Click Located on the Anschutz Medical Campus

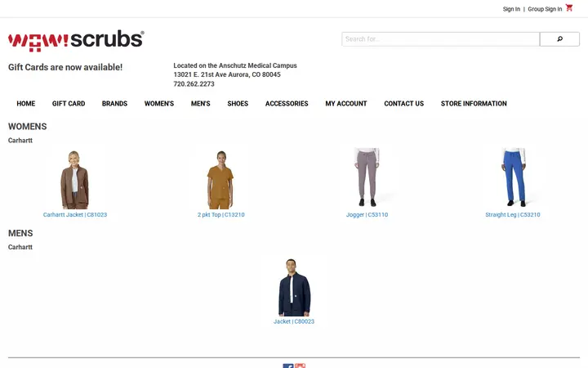click(235, 65)
